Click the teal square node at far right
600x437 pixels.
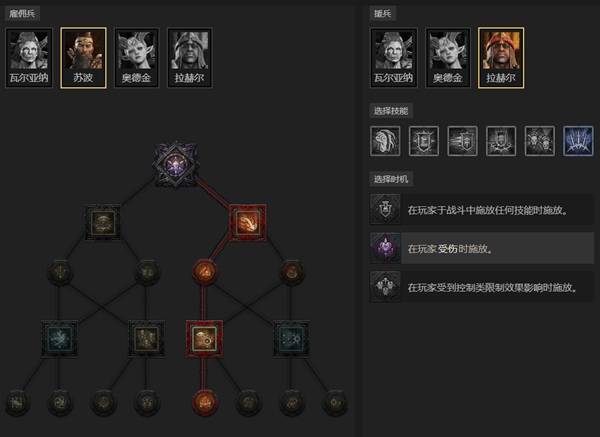[x=292, y=339]
